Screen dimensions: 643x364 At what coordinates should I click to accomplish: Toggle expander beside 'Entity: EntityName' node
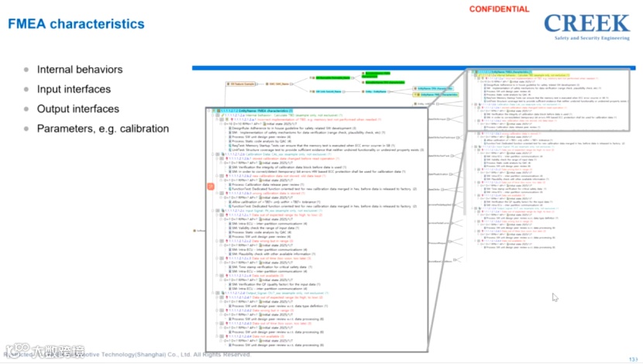pyautogui.click(x=389, y=91)
